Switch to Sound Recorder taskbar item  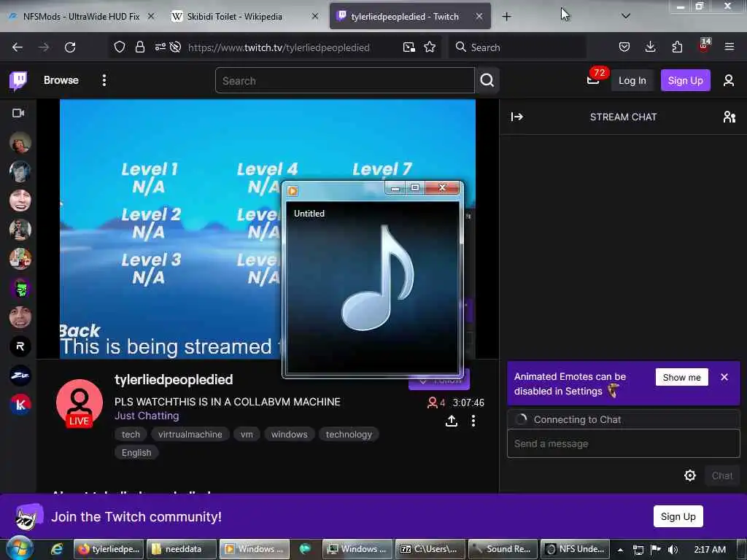point(503,549)
